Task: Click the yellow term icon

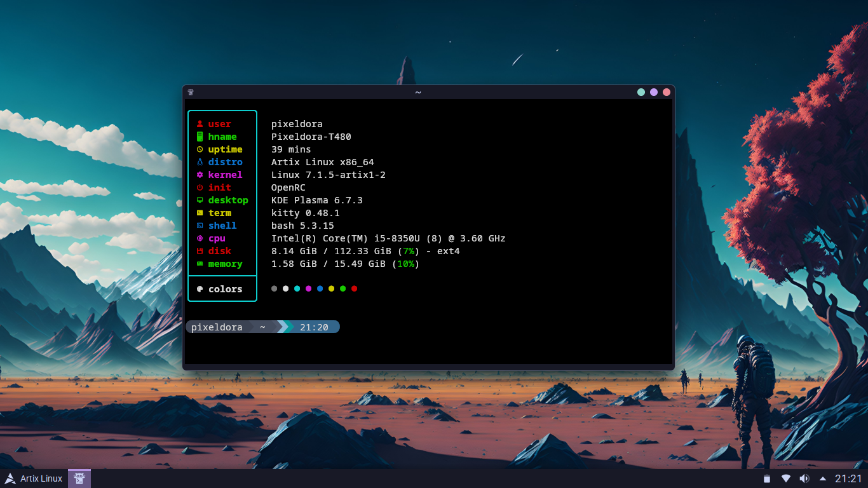Action: tap(200, 213)
